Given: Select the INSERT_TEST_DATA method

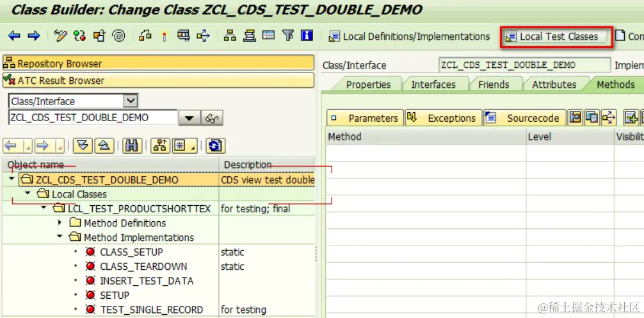Looking at the screenshot, I should click(147, 281).
